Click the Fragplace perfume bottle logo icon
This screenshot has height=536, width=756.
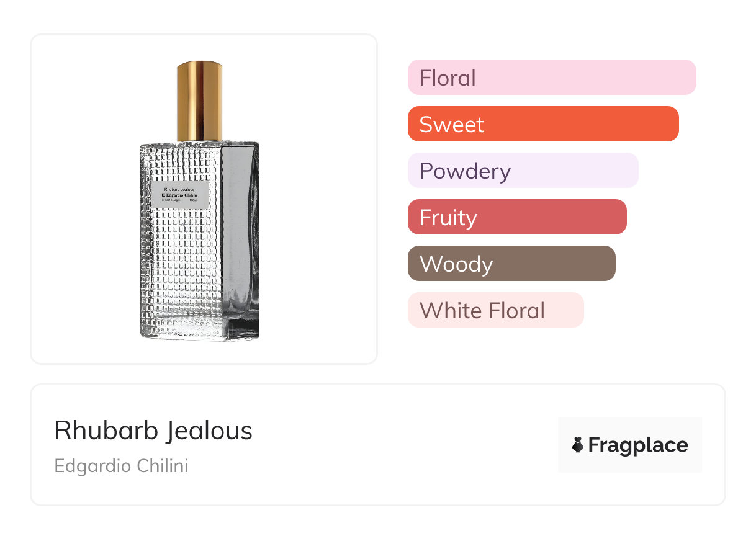pos(578,445)
